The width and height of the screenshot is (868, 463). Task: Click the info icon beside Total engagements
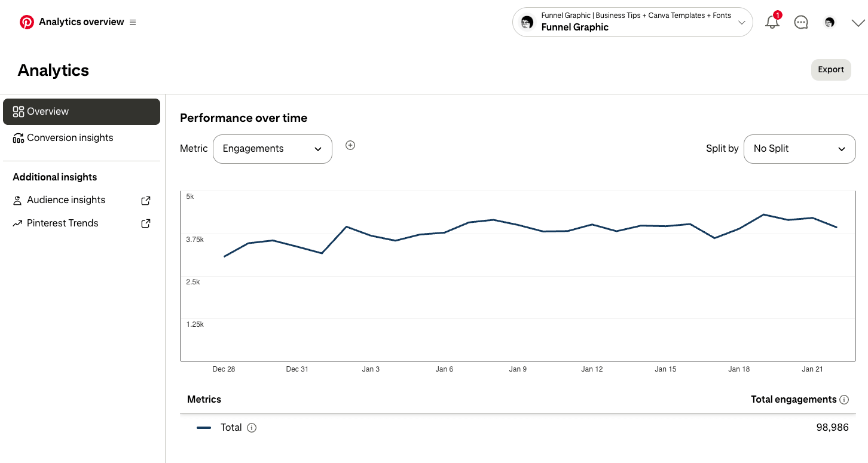844,399
